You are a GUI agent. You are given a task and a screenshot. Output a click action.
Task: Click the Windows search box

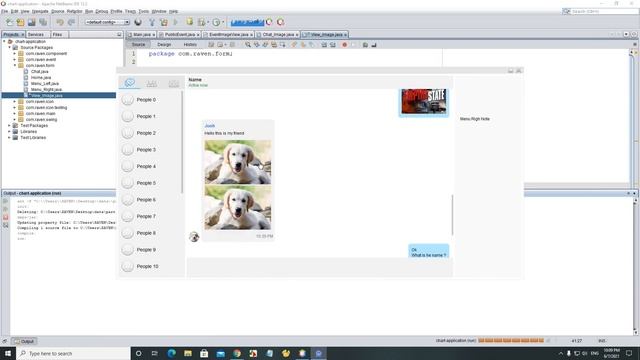click(73, 353)
